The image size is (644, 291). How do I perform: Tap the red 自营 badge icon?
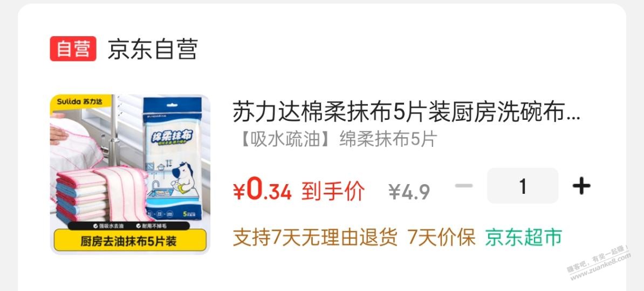point(73,49)
